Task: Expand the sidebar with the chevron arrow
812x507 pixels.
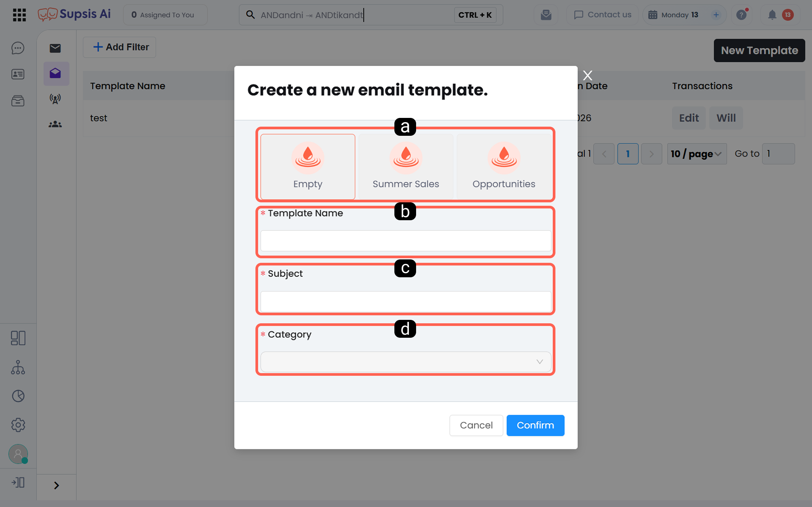Action: click(56, 485)
